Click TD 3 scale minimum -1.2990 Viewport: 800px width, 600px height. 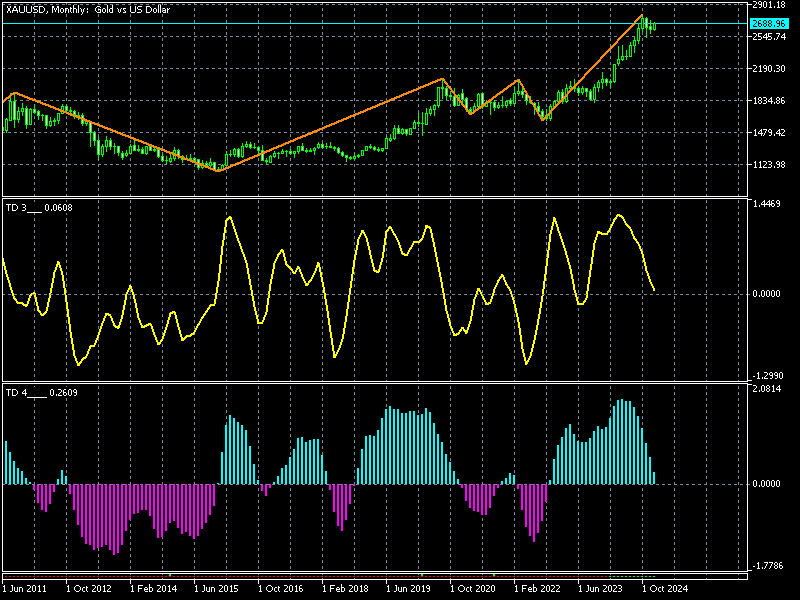767,376
